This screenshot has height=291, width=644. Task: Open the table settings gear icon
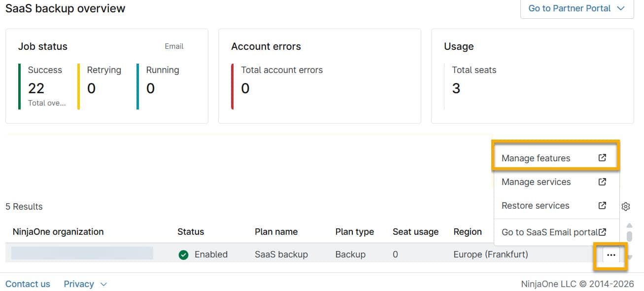[x=626, y=206]
